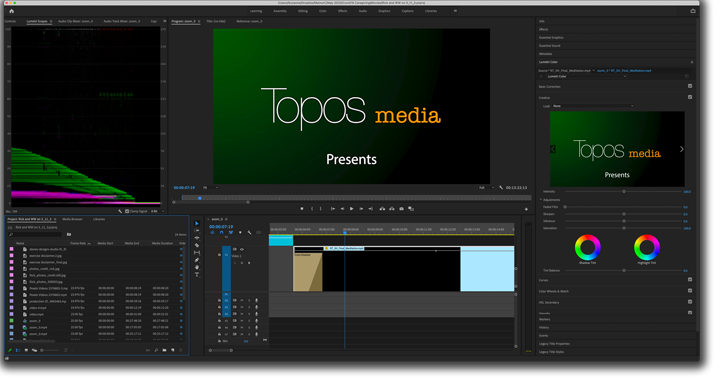Click the Lift button
The height and width of the screenshot is (380, 720).
pyautogui.click(x=382, y=209)
